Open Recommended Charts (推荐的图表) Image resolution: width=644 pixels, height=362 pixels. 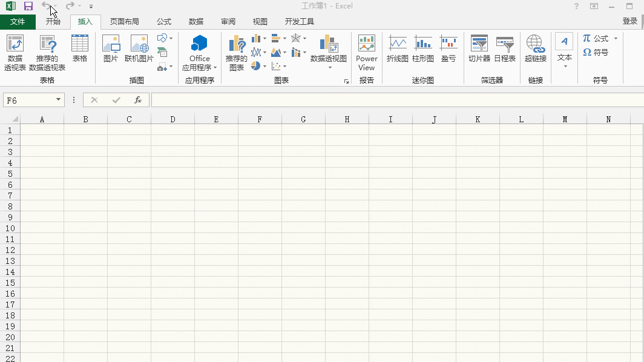point(237,53)
